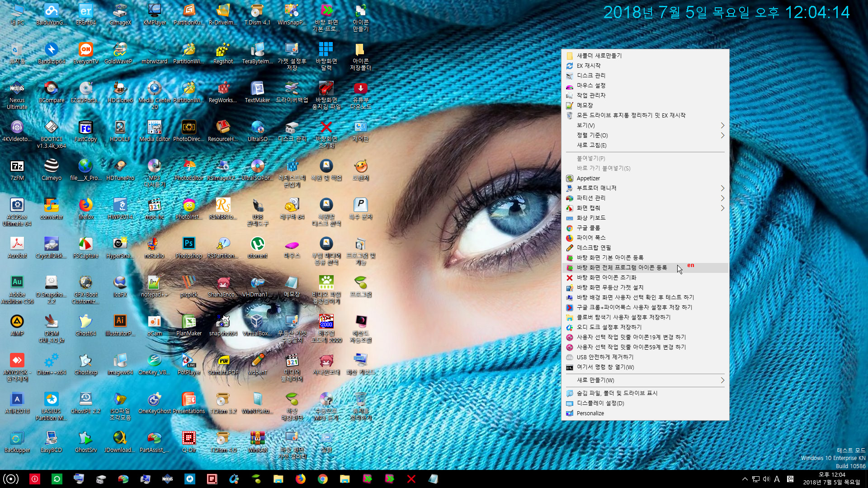The height and width of the screenshot is (488, 868).
Task: Launch utorrent desktop icon
Action: click(x=257, y=248)
